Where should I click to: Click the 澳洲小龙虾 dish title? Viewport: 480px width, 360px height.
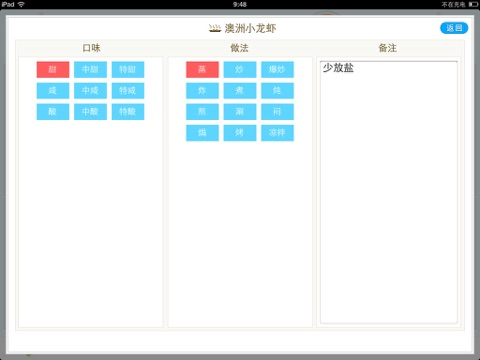coord(250,28)
